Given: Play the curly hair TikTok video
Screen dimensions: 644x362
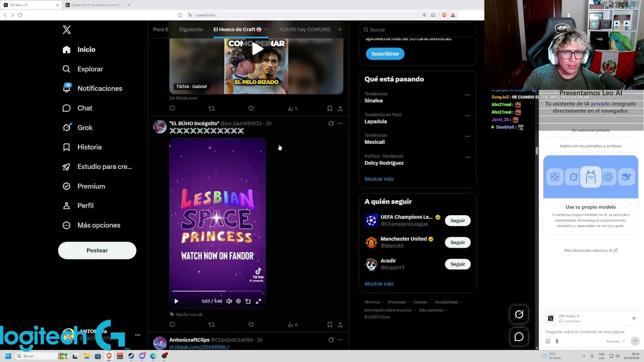Looking at the screenshot, I should tap(257, 49).
